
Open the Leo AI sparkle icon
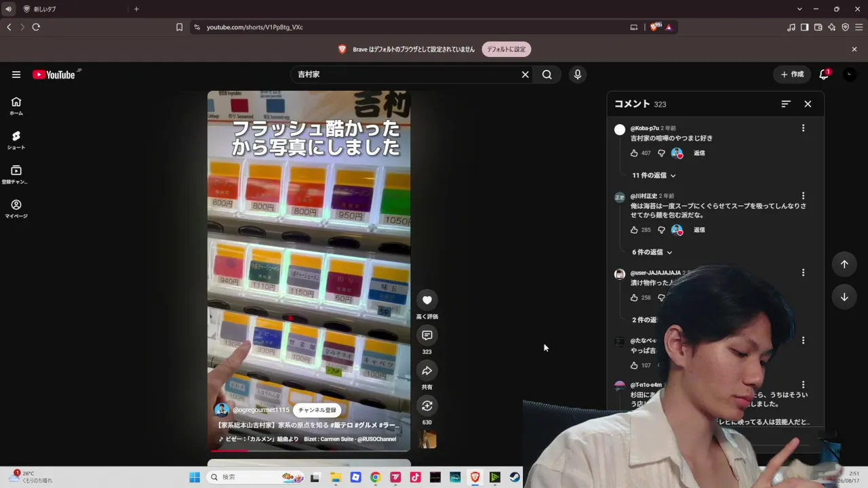(x=831, y=27)
